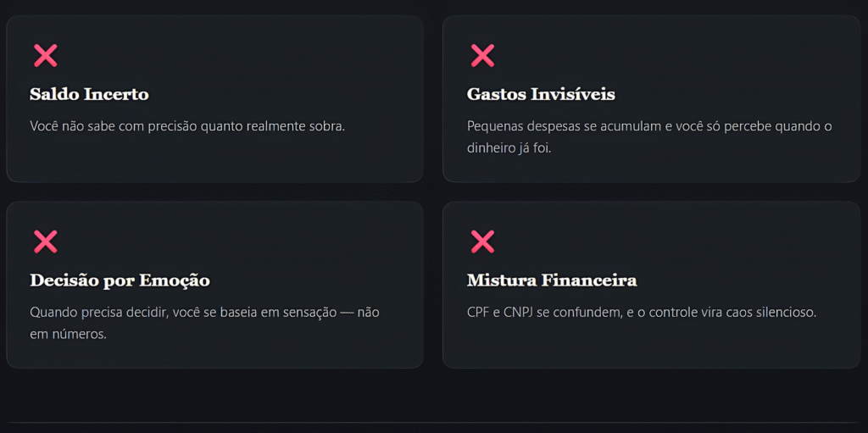
Task: Select the Saldo Incerto heading
Action: (89, 94)
